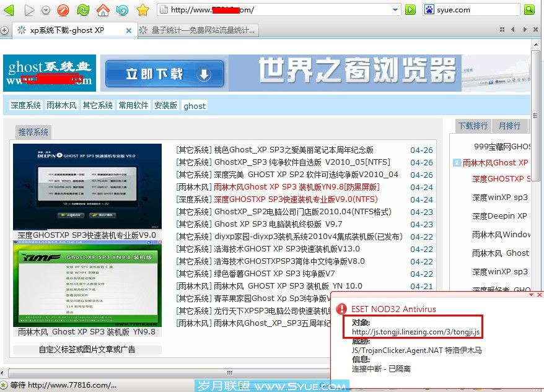Screen dimensions: 544x392
Task: Click the search engine paw icon
Action: pyautogui.click(x=429, y=10)
